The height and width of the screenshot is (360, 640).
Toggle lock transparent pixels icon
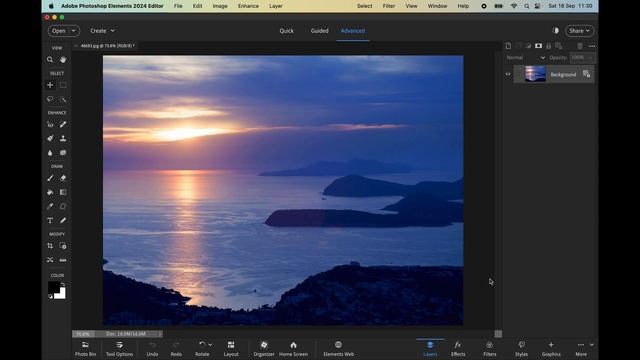(x=559, y=46)
